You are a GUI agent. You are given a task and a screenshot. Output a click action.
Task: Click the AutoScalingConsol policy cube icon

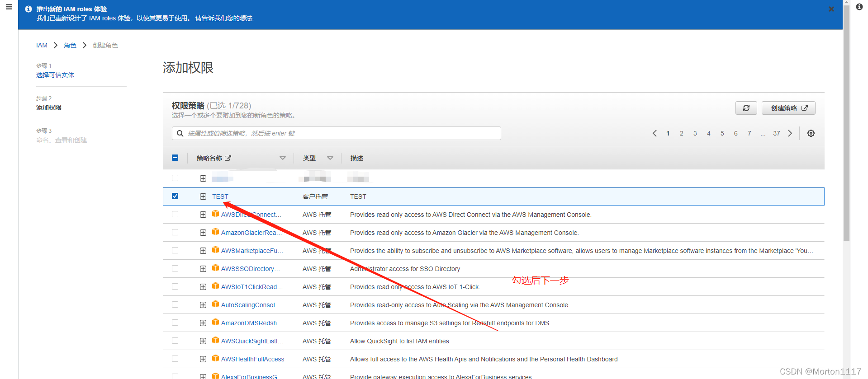[x=216, y=304]
